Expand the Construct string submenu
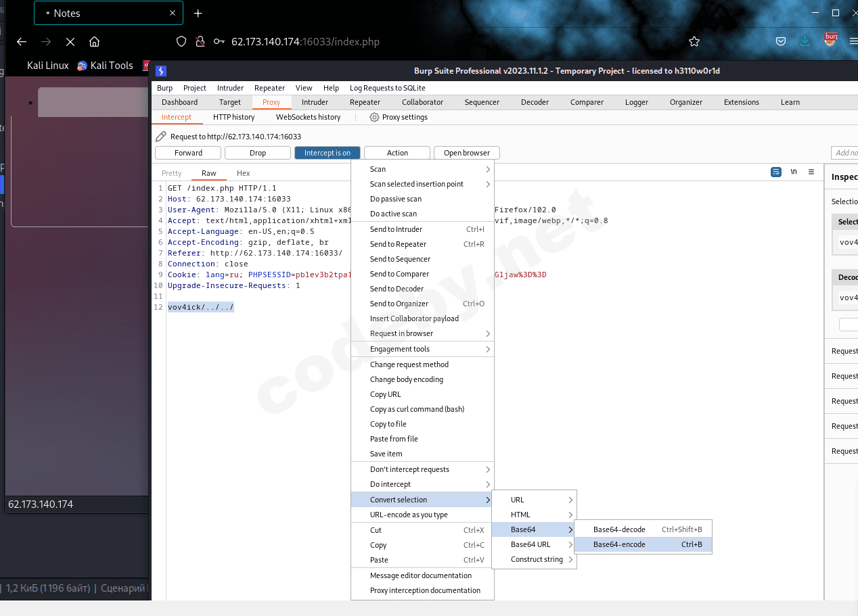Screen dimensions: 858x616 pyautogui.click(x=537, y=559)
